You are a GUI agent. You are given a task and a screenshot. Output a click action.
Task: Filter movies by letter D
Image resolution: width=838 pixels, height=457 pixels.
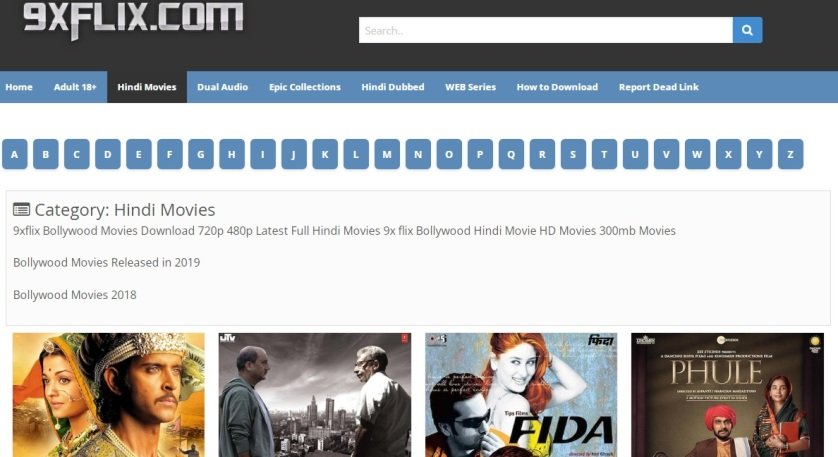pos(108,154)
